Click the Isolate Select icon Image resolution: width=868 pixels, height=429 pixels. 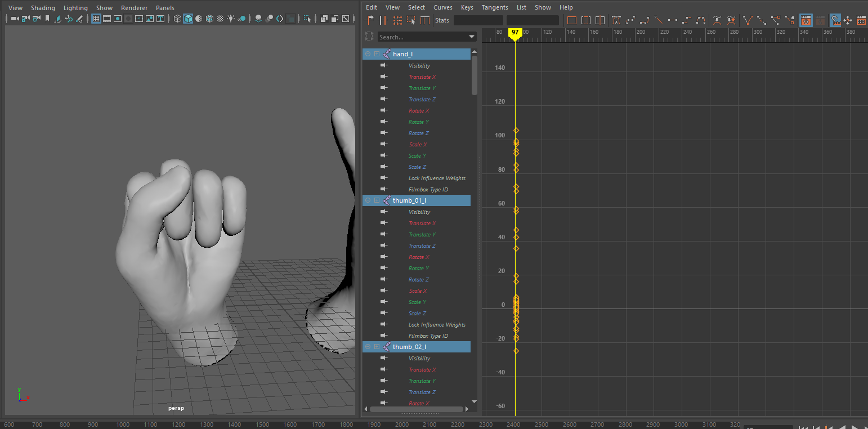click(307, 19)
